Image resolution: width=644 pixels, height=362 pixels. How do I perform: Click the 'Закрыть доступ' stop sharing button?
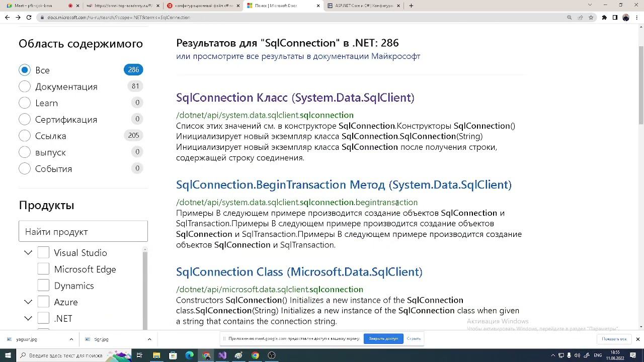coord(383,338)
